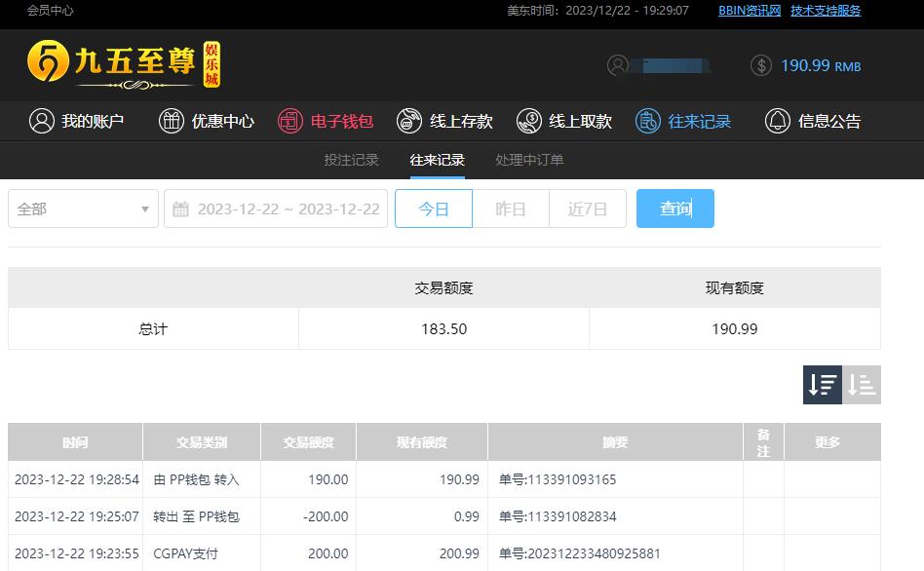The width and height of the screenshot is (924, 571).
Task: Select the 今日 date filter
Action: click(x=434, y=209)
